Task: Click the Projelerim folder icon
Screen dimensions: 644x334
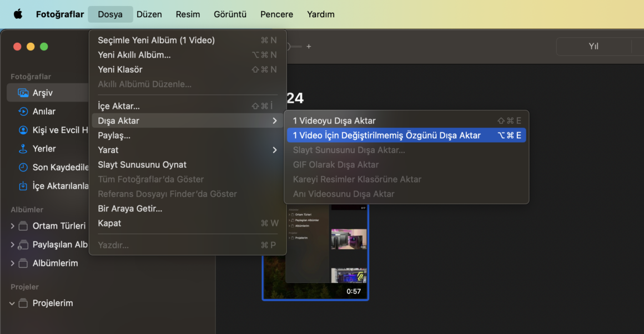Action: coord(23,303)
